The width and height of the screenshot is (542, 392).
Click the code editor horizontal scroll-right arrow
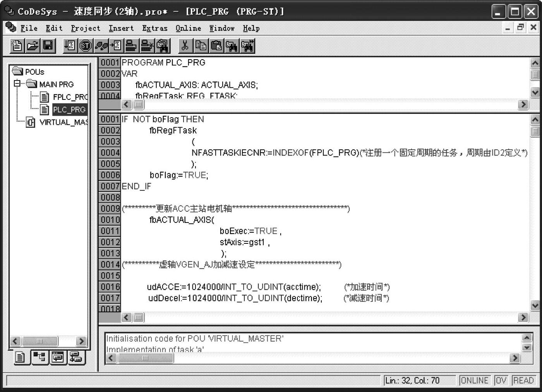pyautogui.click(x=523, y=317)
